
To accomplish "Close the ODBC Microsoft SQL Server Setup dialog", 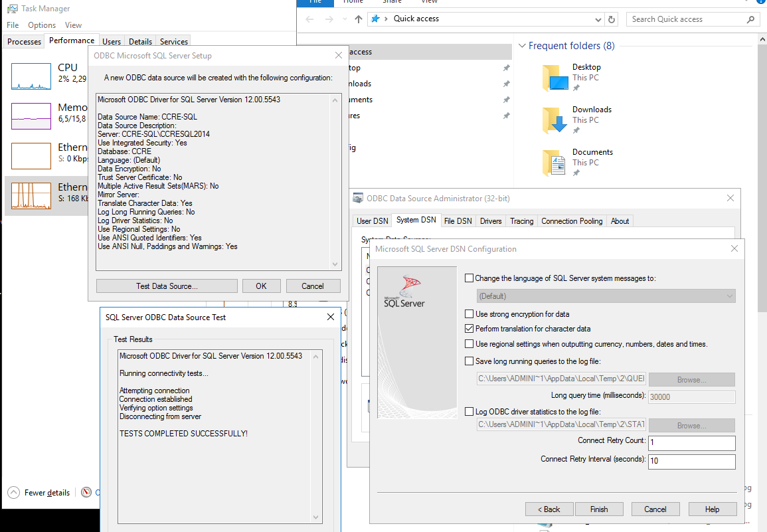I will click(x=339, y=55).
